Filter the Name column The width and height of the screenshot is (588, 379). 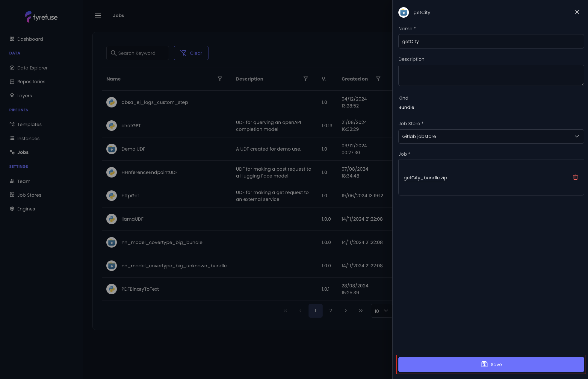click(220, 79)
